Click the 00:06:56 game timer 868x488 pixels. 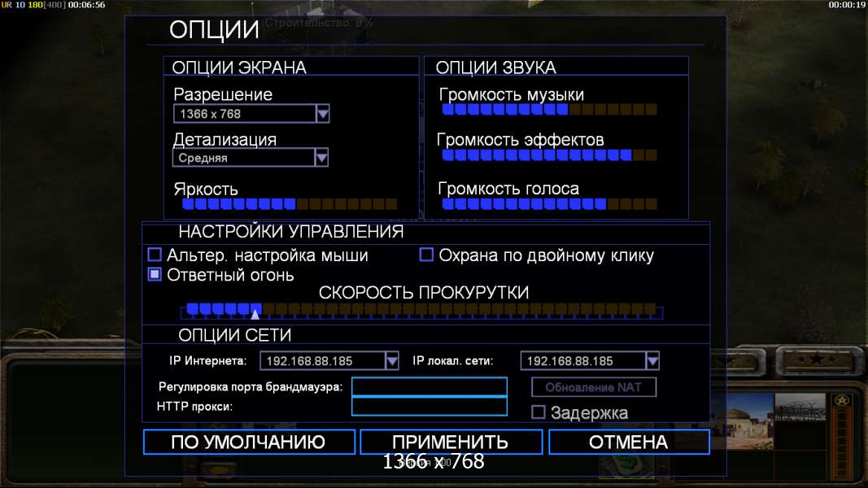coord(86,5)
